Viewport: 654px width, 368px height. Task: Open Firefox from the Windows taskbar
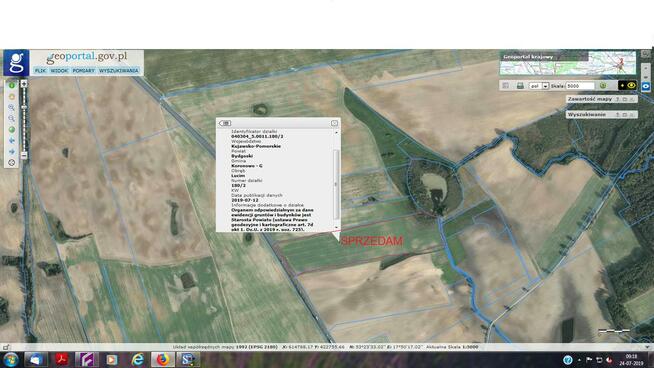pyautogui.click(x=163, y=359)
